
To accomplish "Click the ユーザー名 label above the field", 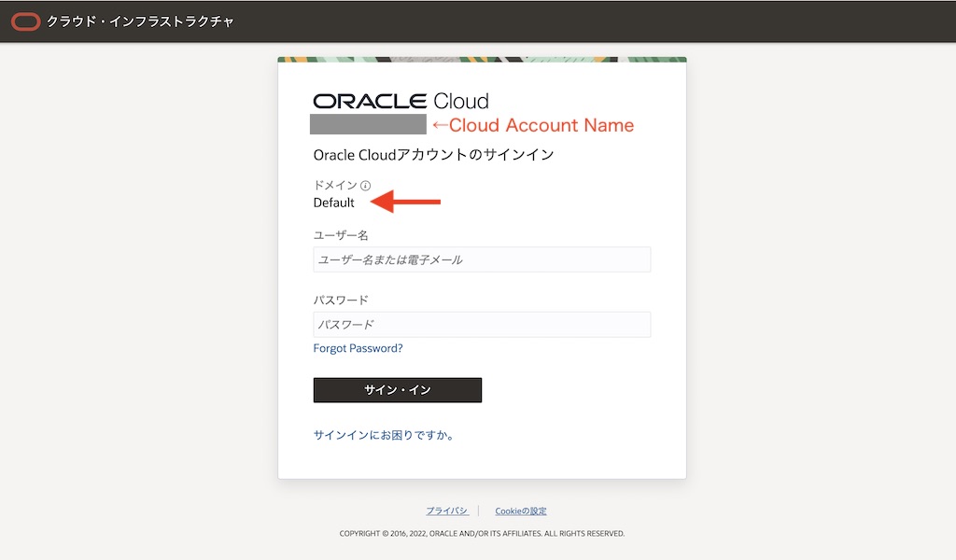I will pos(341,235).
